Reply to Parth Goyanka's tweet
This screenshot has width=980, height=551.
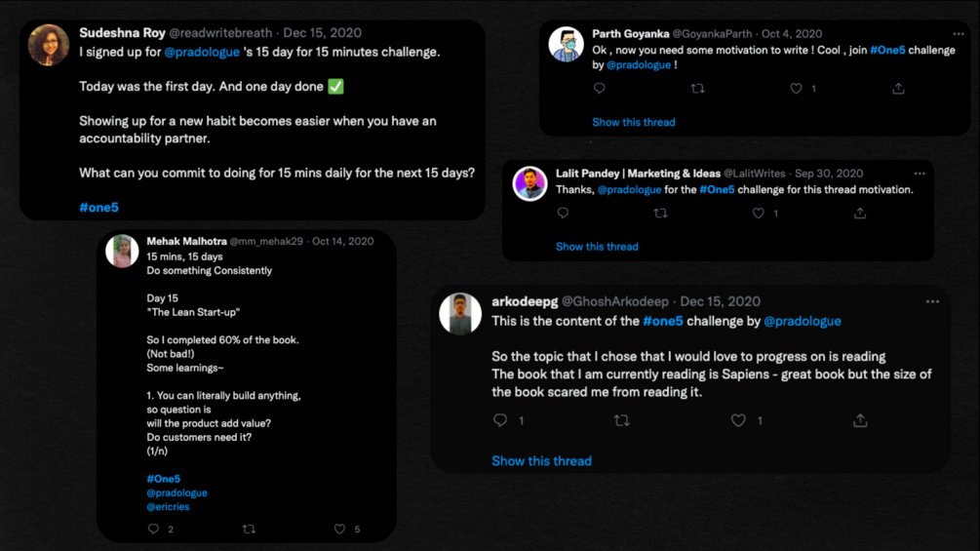tap(600, 89)
